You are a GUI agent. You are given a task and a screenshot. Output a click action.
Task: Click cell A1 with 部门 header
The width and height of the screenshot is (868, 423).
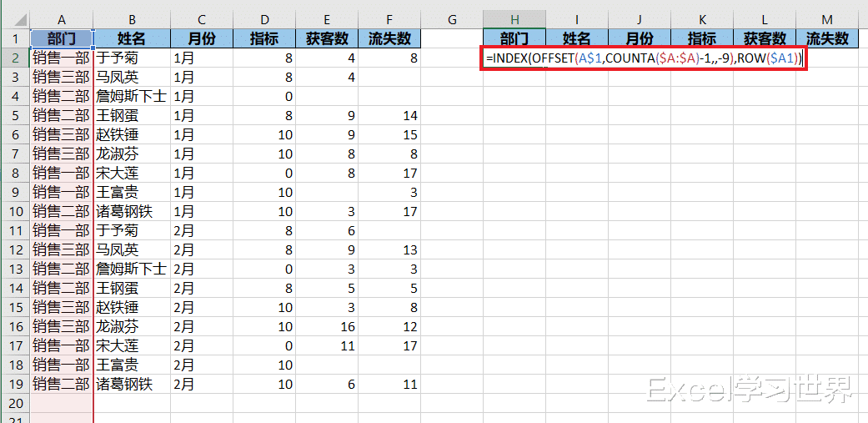[x=62, y=38]
